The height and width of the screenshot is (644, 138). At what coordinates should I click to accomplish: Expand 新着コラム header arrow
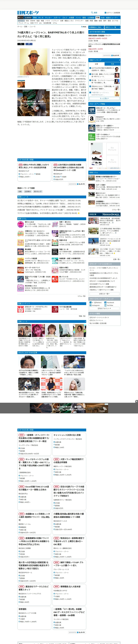(x=120, y=172)
